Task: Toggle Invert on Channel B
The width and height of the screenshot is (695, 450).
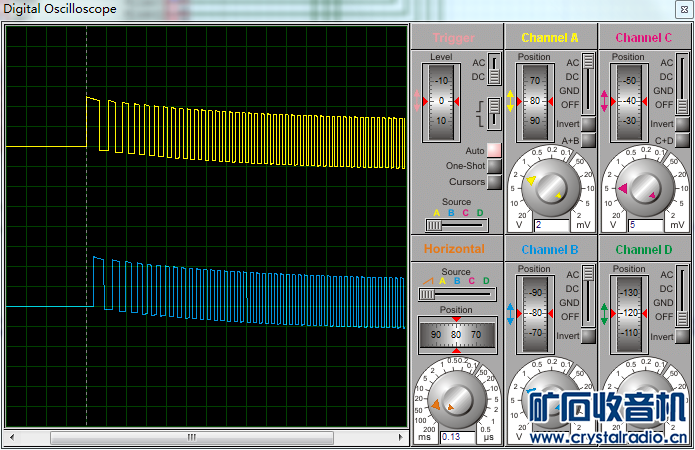Action: coord(589,336)
